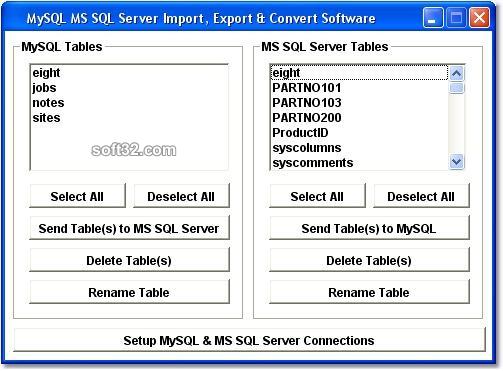
Task: Click the scrollbar thumb of the MS SQL Server list
Action: [456, 88]
